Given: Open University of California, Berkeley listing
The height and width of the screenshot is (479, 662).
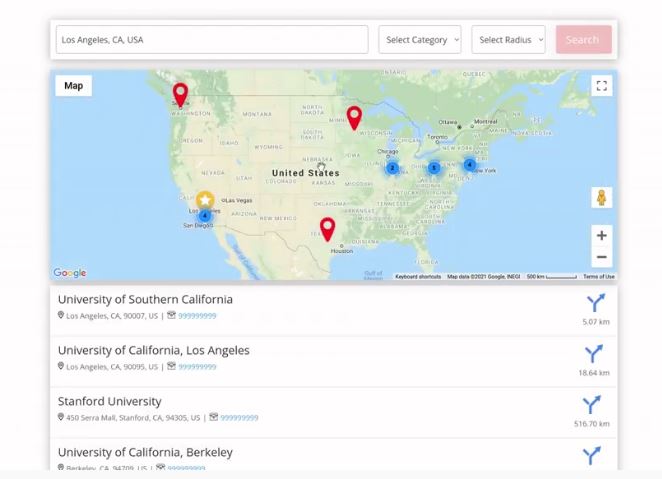Looking at the screenshot, I should (x=145, y=452).
